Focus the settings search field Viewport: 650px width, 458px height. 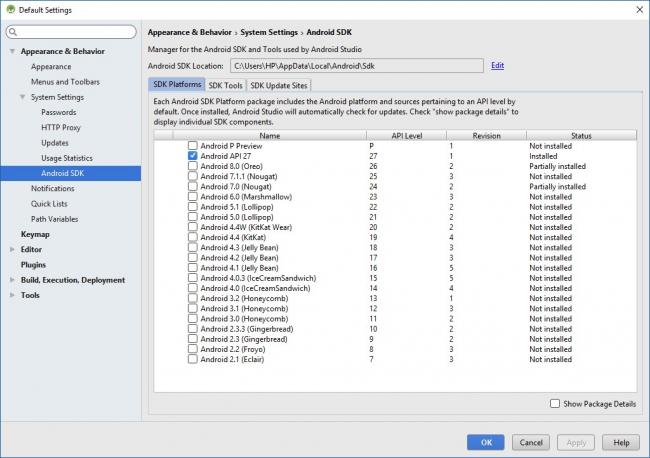point(71,32)
